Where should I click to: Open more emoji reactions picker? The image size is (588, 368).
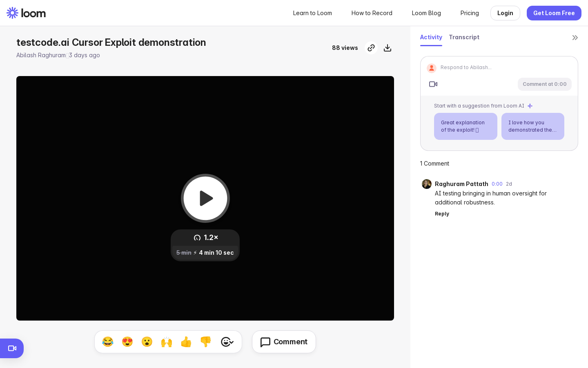coord(227,342)
